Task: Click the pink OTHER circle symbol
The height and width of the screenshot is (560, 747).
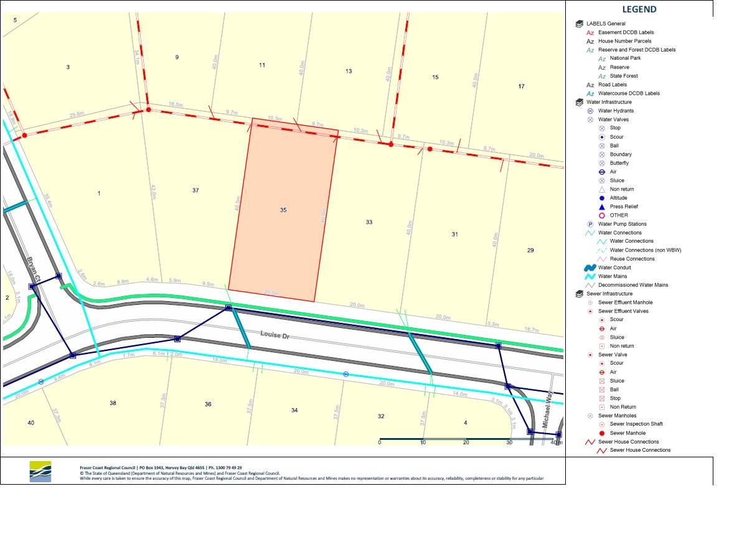Action: [x=602, y=215]
